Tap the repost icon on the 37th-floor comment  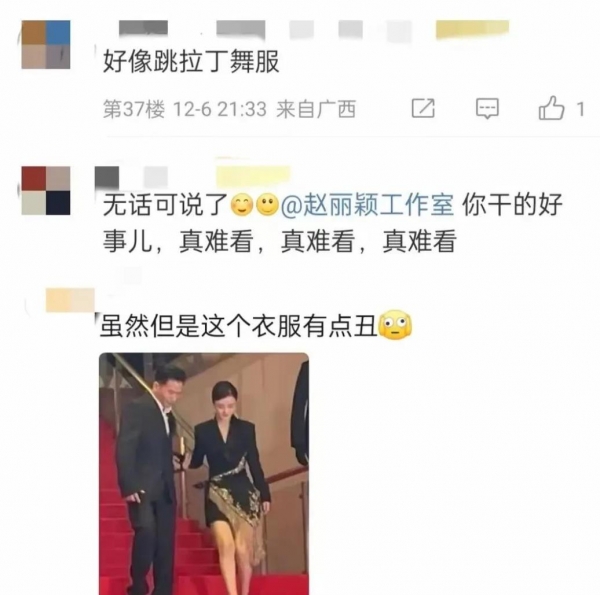tap(423, 108)
